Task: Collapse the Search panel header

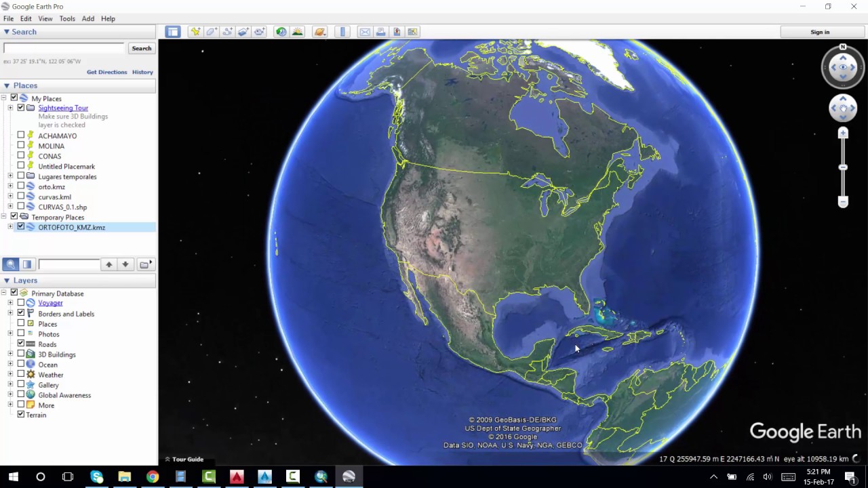Action: [x=79, y=32]
